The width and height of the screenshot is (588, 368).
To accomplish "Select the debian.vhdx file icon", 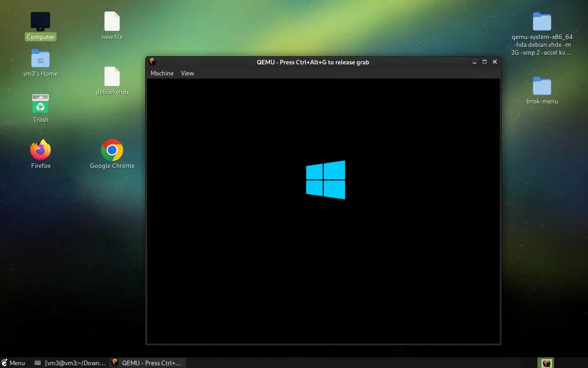I will [x=112, y=76].
